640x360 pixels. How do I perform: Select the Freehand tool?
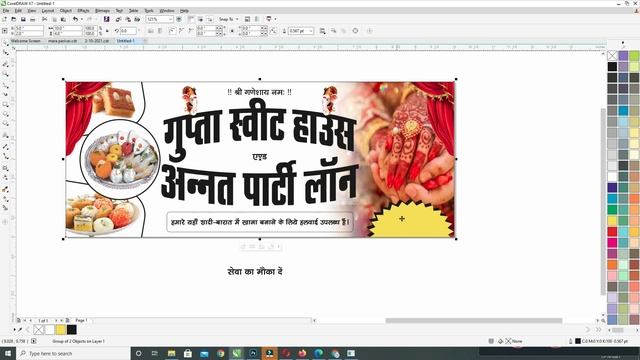pyautogui.click(x=5, y=85)
